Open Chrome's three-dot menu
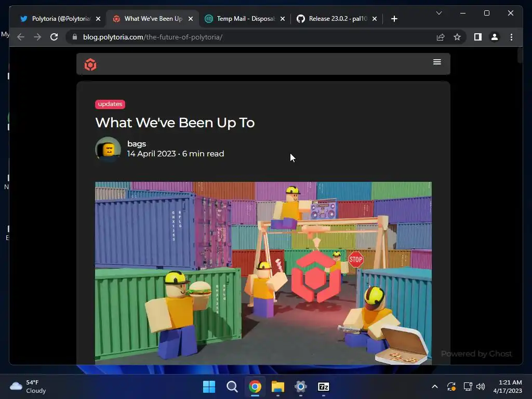Image resolution: width=532 pixels, height=399 pixels. tap(511, 37)
